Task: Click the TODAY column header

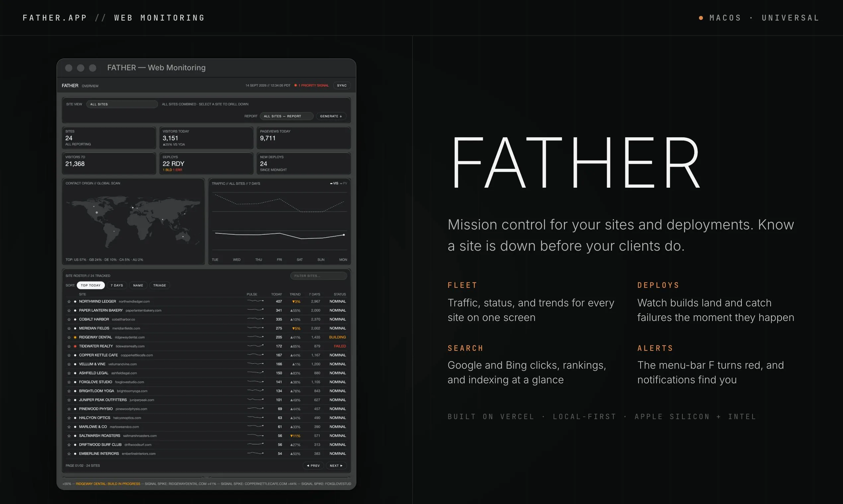Action: (x=276, y=294)
